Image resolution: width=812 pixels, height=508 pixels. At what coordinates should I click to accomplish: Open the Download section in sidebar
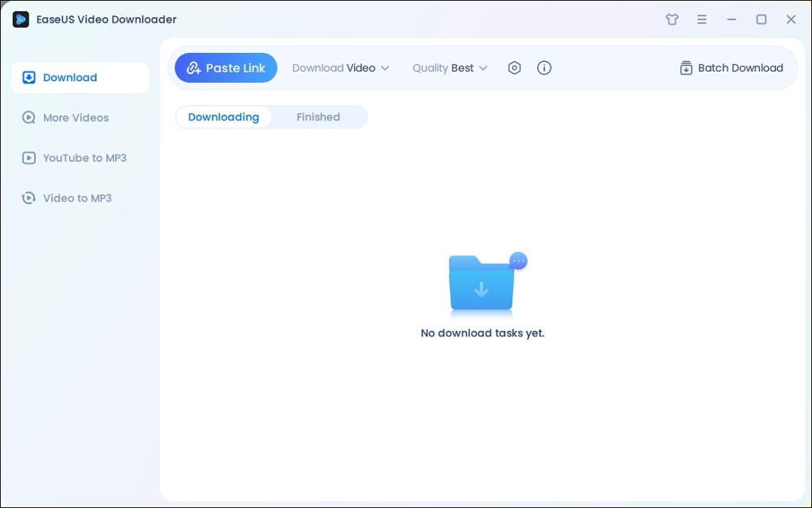(x=70, y=78)
